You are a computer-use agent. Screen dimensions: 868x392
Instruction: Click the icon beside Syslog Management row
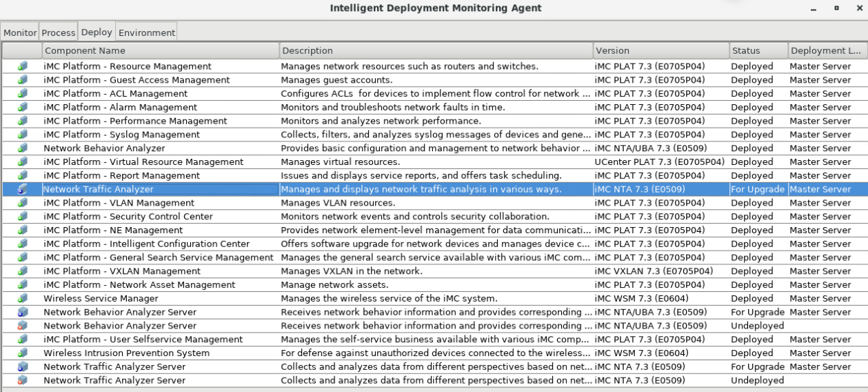23,135
